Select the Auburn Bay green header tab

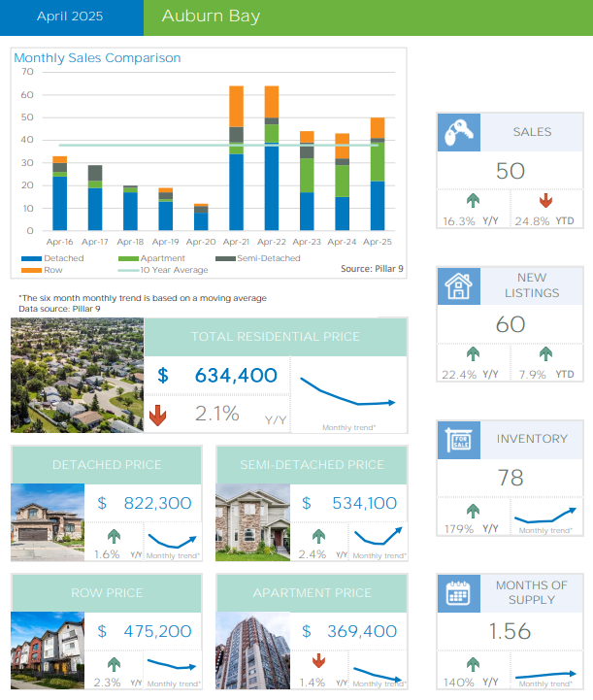point(367,17)
